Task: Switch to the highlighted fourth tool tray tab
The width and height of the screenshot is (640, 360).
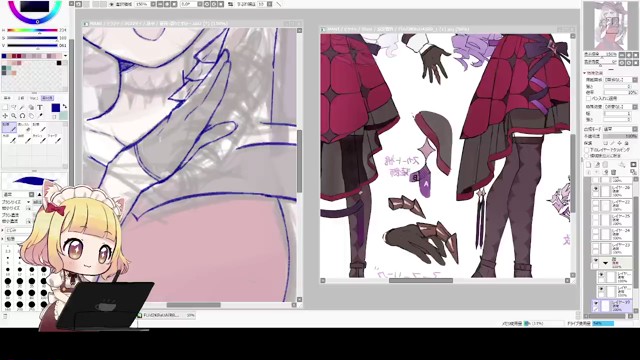Action: point(47,98)
